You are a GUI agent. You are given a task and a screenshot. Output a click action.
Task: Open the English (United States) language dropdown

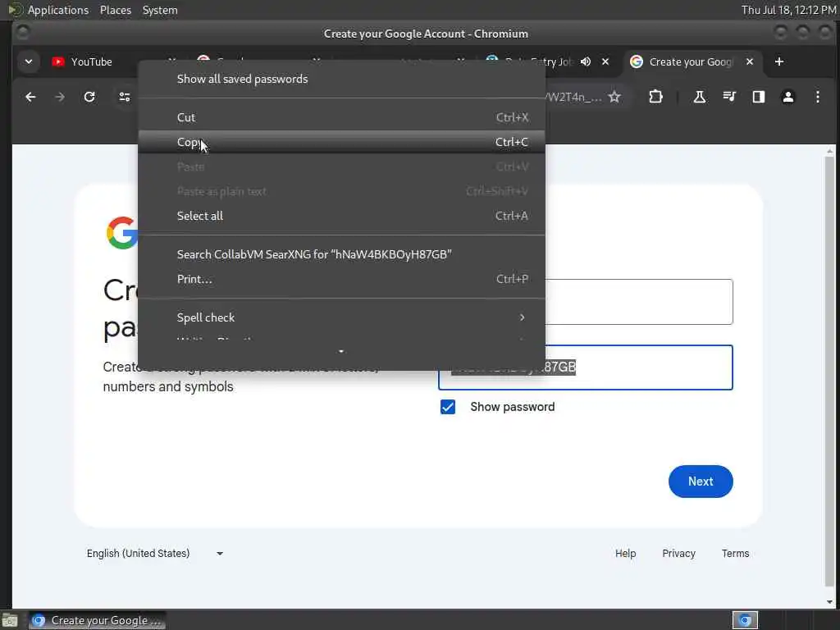coord(155,554)
